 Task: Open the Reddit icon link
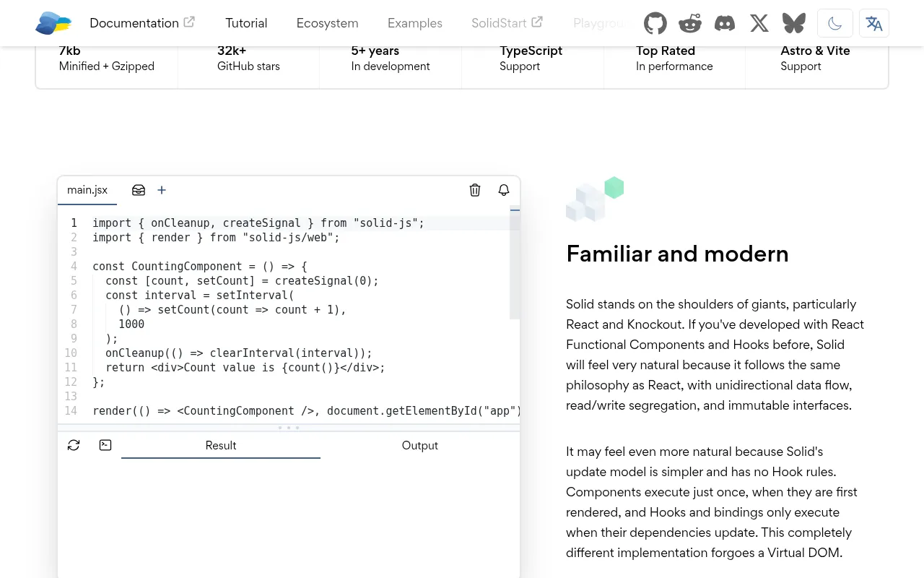[x=690, y=23]
